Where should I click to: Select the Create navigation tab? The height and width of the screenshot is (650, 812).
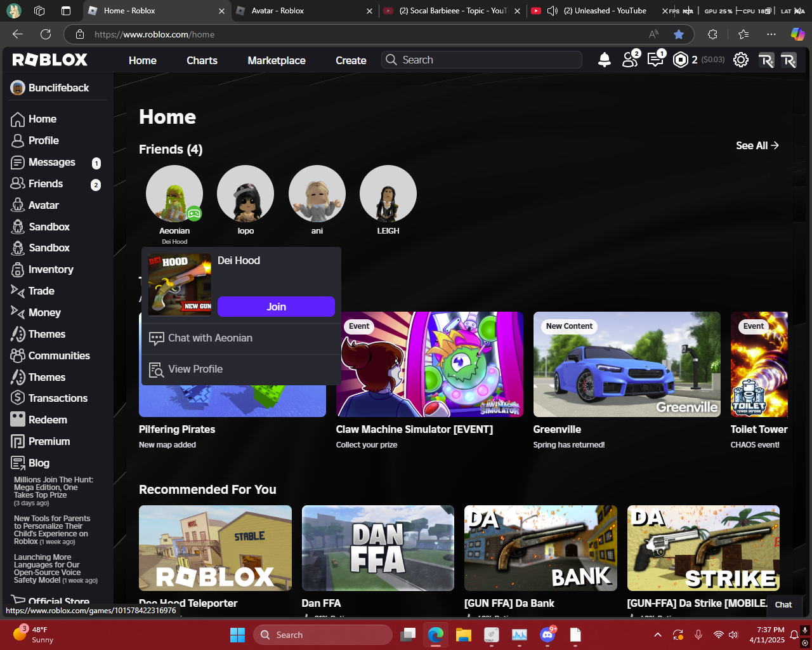click(351, 60)
